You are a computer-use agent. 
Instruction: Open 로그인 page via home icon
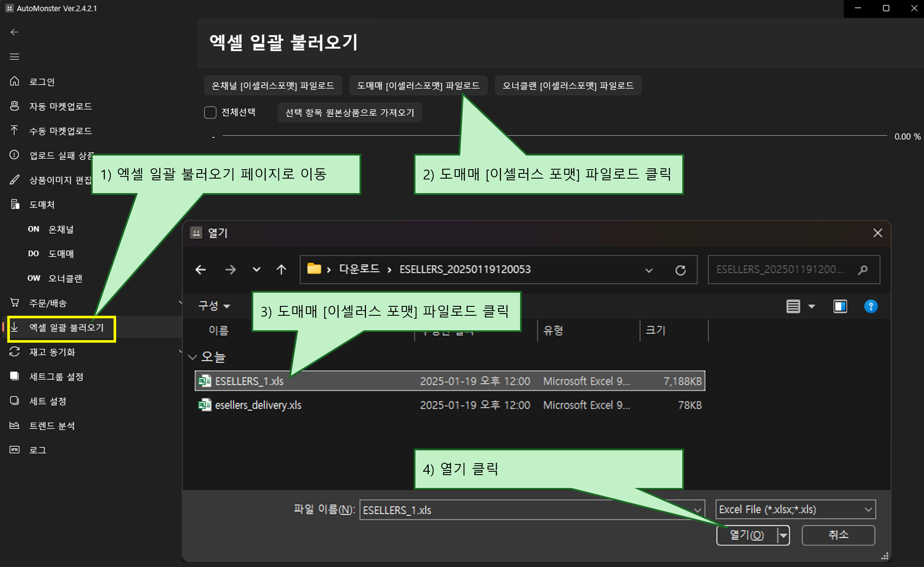15,81
